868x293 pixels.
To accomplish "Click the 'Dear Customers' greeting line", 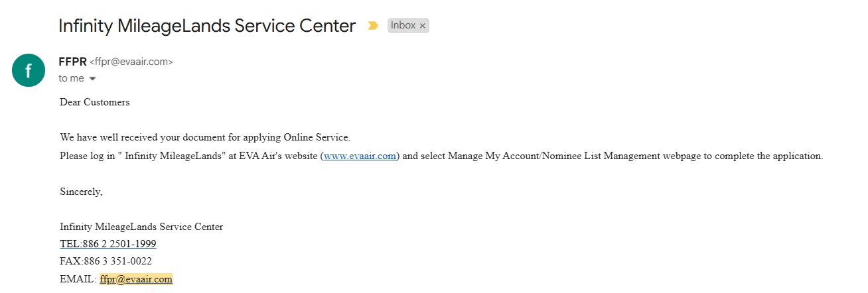I will [x=95, y=102].
